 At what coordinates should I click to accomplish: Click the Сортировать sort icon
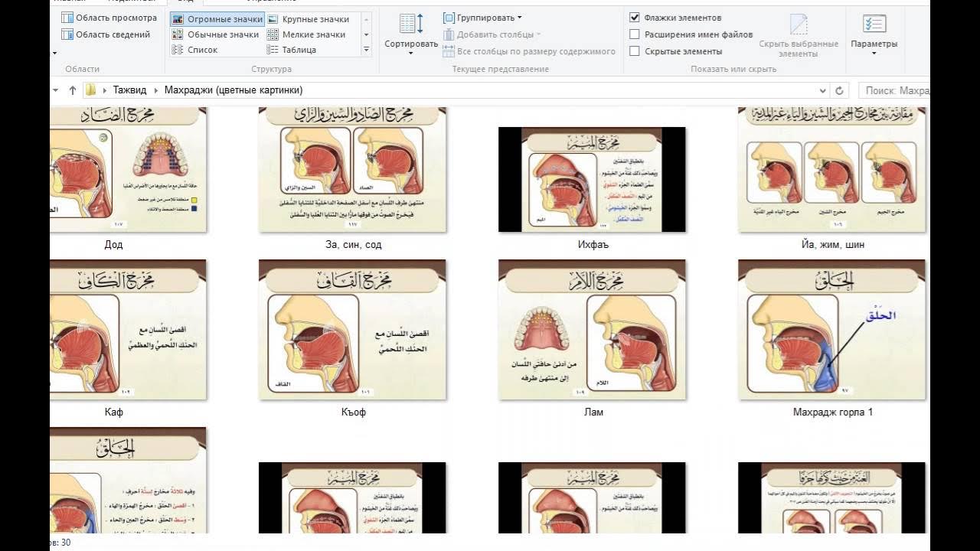coord(411,24)
